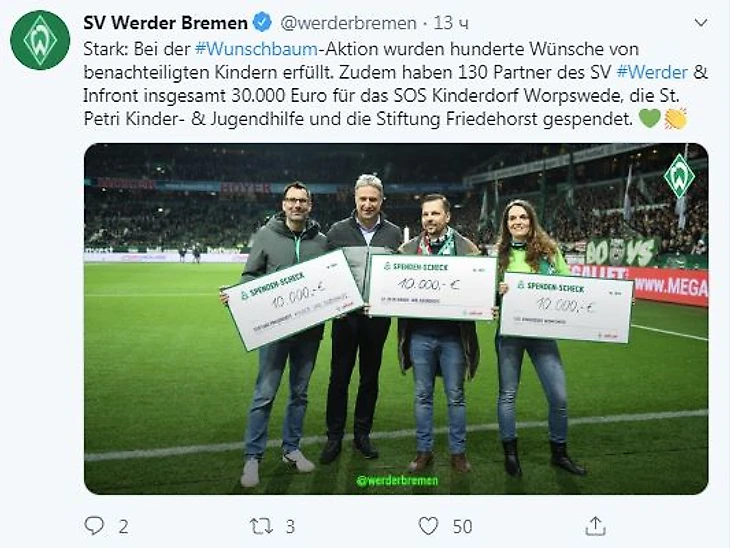Viewport: 730px width, 548px height.
Task: Click the 13 ч timestamp
Action: click(451, 23)
